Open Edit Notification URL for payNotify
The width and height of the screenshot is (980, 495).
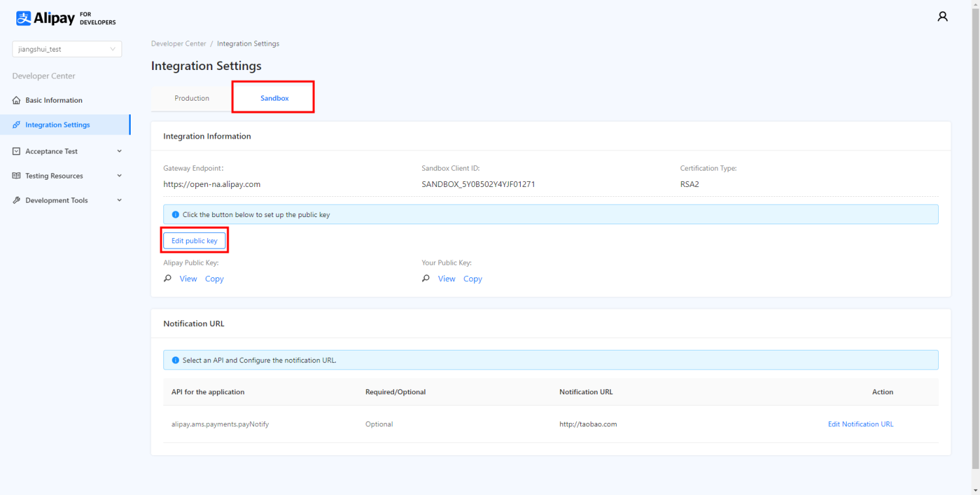[860, 424]
